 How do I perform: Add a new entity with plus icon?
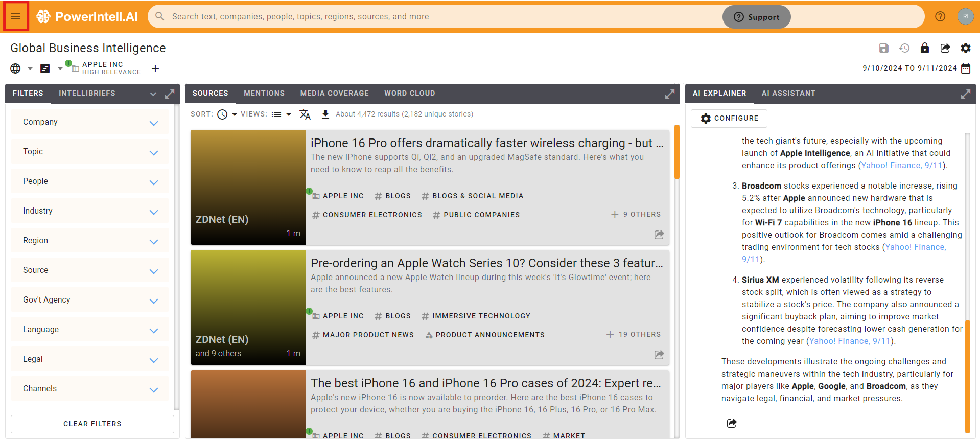tap(155, 68)
